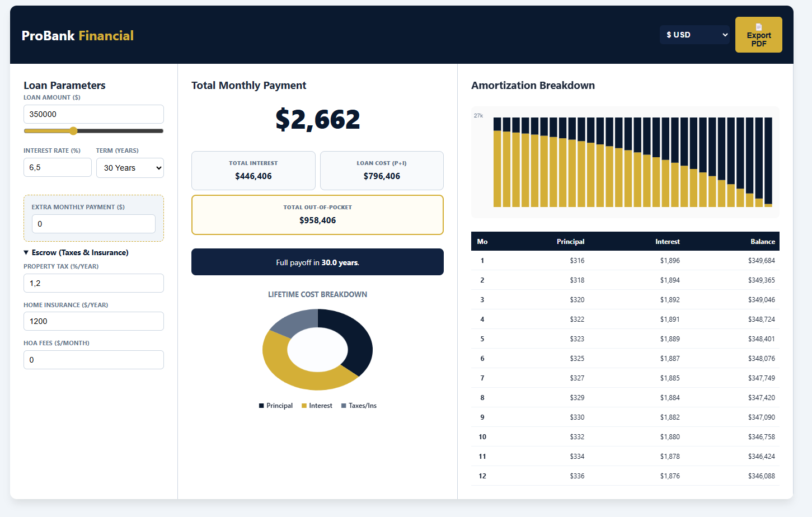Viewport: 812px width, 517px height.
Task: Click the Mo column header
Action: (482, 242)
